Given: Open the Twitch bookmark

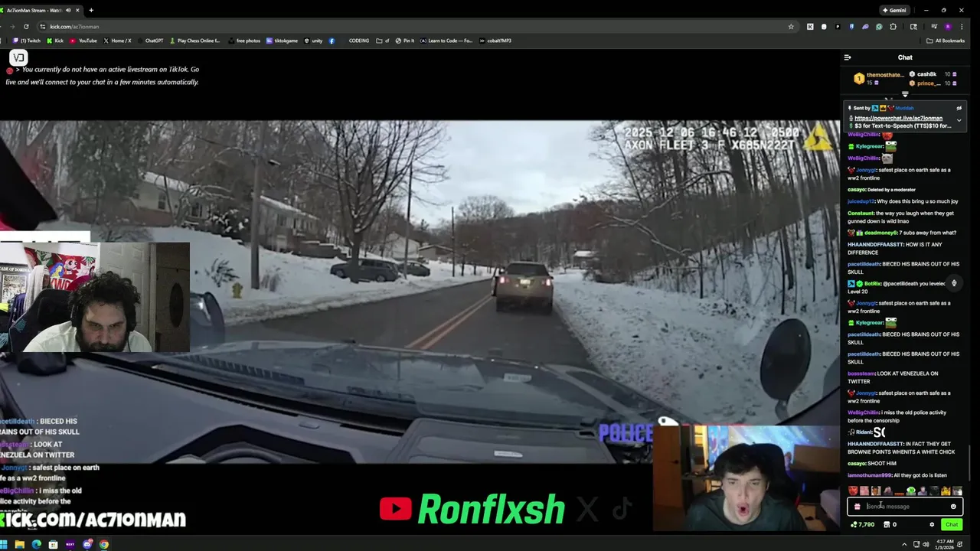Looking at the screenshot, I should coord(27,41).
